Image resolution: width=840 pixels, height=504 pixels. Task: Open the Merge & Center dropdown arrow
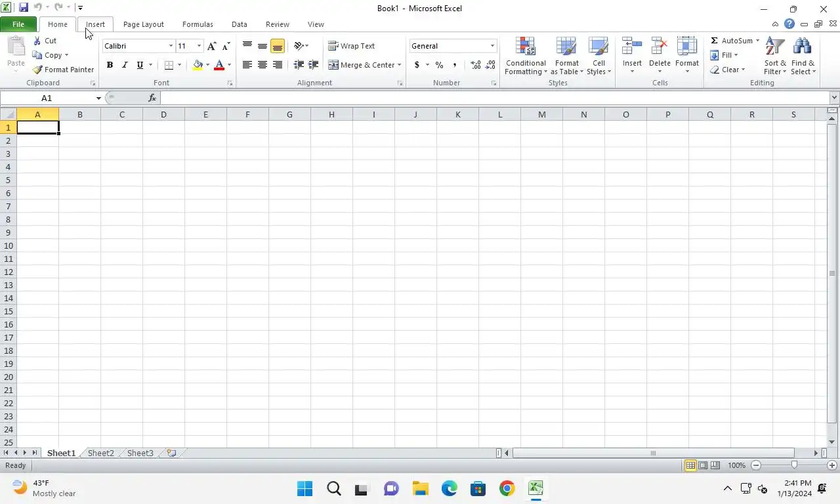399,65
